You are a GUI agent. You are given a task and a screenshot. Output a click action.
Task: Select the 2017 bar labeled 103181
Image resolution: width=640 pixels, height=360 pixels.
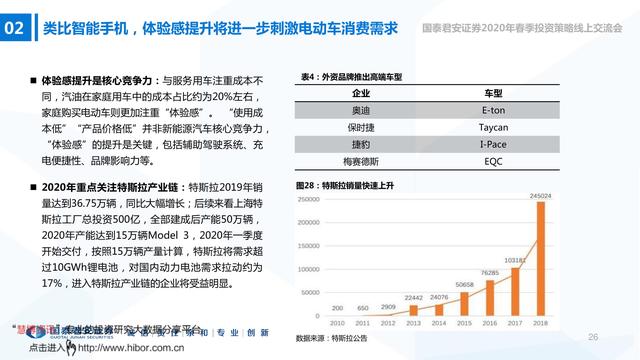coord(515,292)
